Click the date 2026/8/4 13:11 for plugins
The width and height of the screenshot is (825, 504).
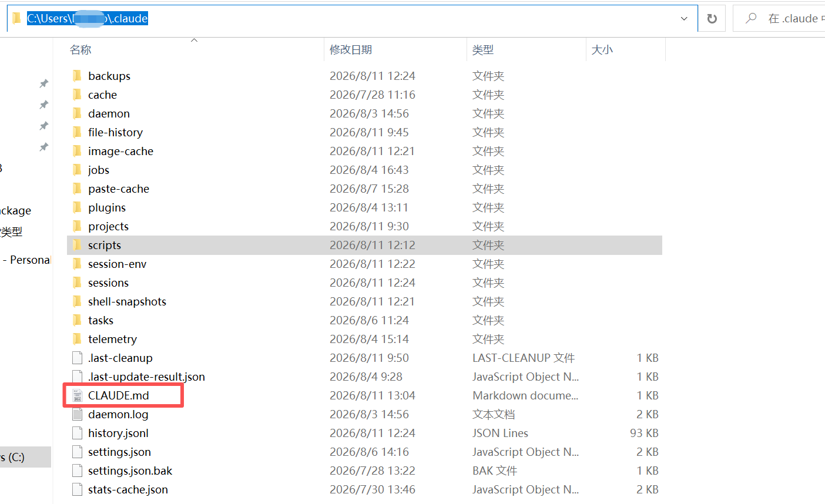(369, 207)
